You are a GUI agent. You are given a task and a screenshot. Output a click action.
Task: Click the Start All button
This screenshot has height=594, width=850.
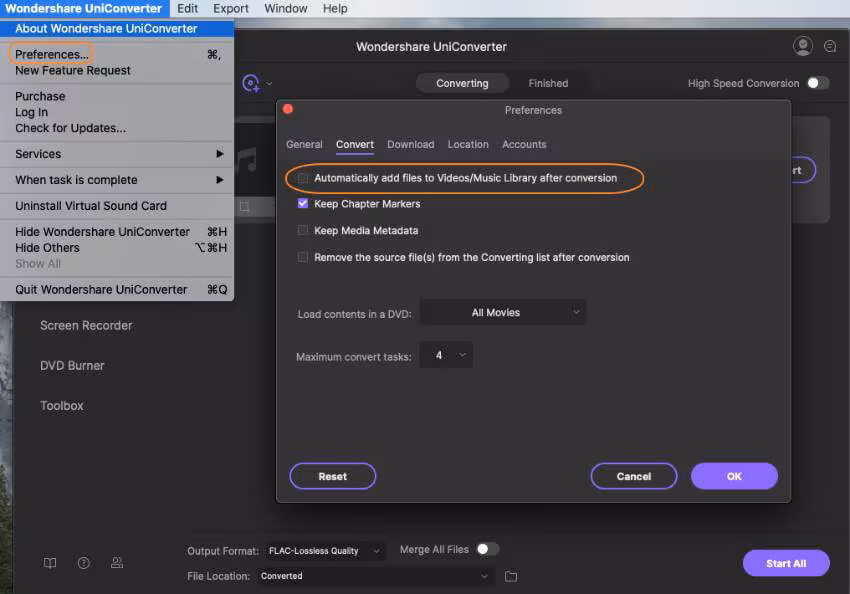786,563
